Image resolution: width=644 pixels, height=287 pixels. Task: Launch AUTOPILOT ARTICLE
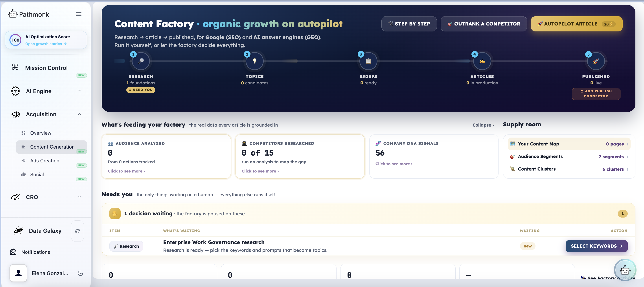576,24
